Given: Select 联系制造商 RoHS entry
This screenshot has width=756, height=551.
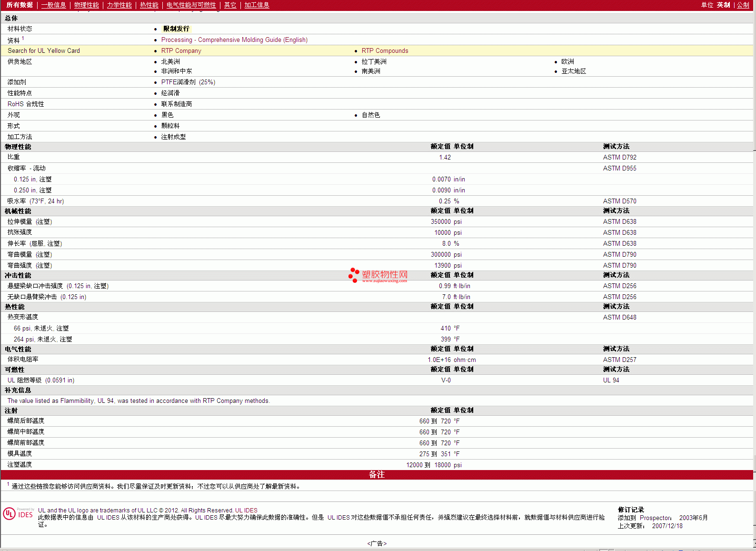Looking at the screenshot, I should pos(176,104).
